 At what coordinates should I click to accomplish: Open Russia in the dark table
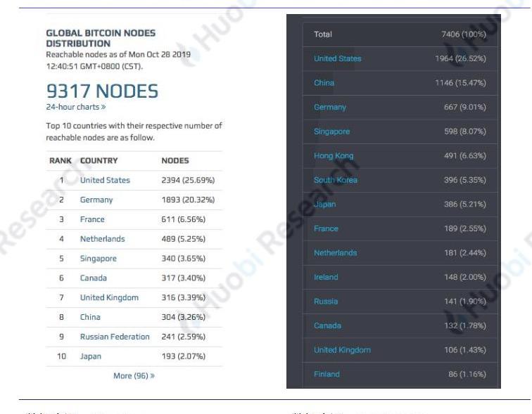tap(326, 301)
